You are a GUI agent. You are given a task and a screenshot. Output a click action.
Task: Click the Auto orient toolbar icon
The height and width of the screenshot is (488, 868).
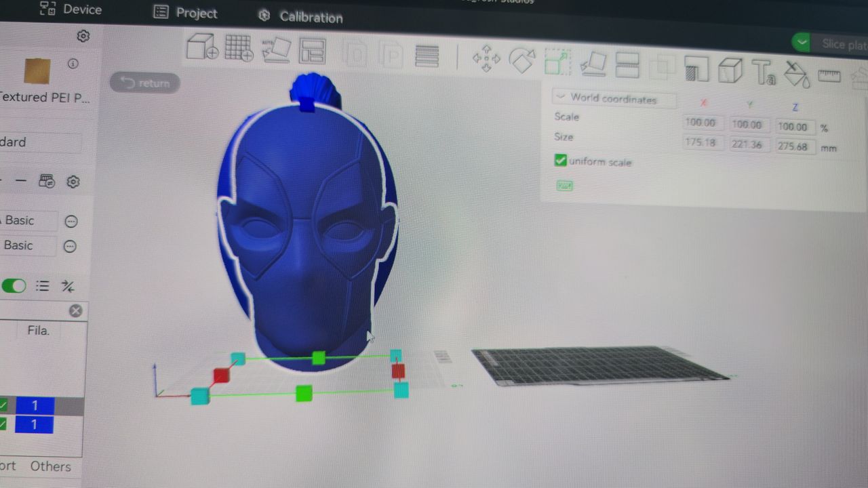point(276,49)
